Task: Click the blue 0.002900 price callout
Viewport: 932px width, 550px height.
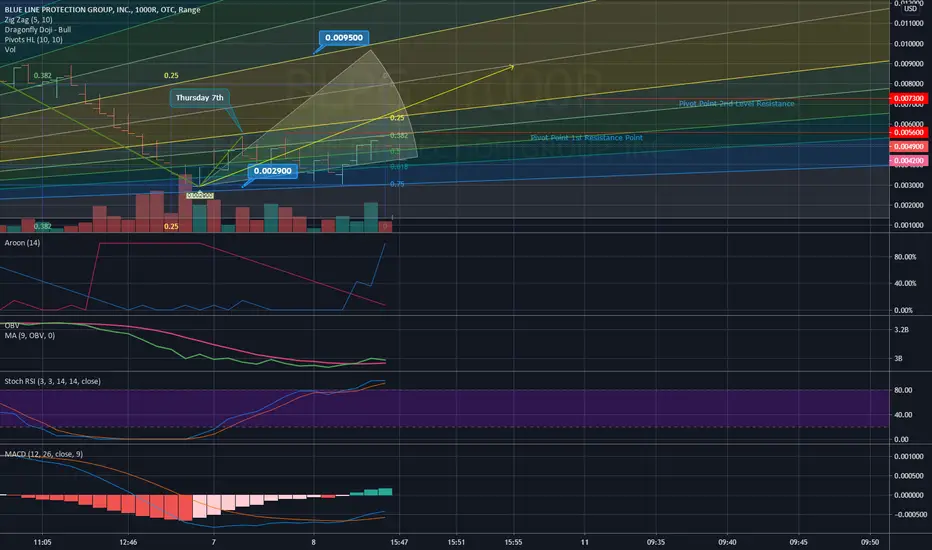Action: (x=272, y=171)
